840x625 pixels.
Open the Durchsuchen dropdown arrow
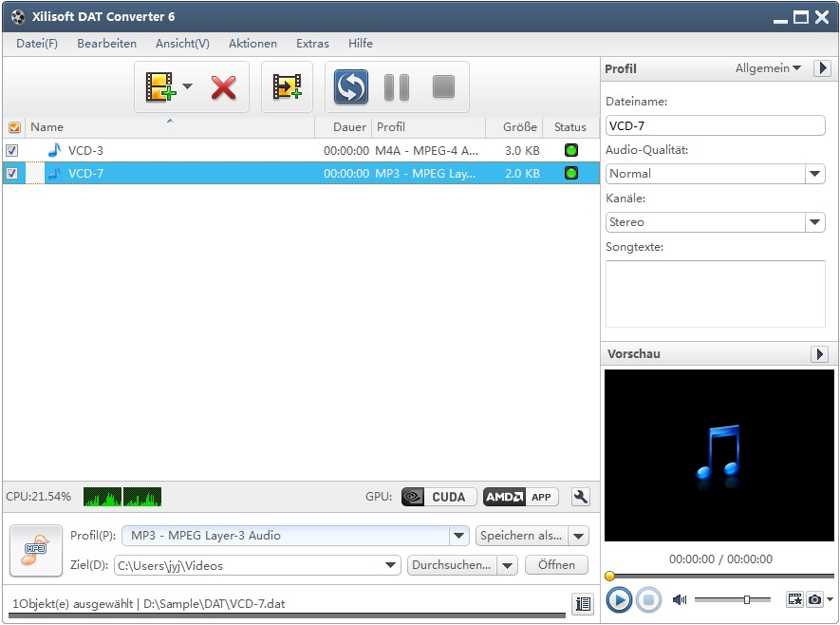[x=507, y=565]
